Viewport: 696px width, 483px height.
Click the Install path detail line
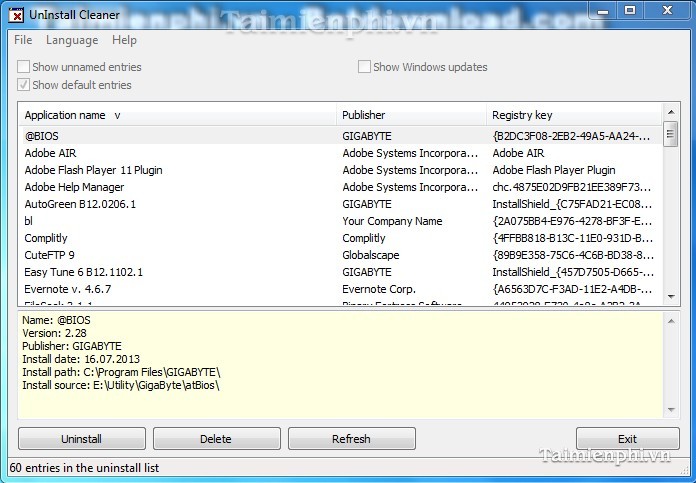point(121,372)
